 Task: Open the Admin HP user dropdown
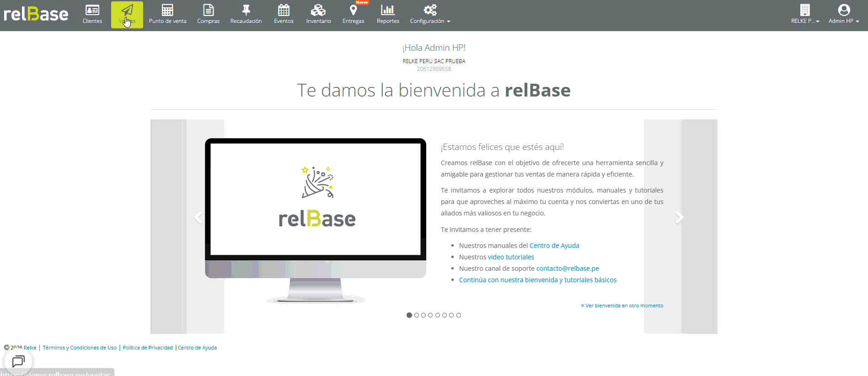844,15
